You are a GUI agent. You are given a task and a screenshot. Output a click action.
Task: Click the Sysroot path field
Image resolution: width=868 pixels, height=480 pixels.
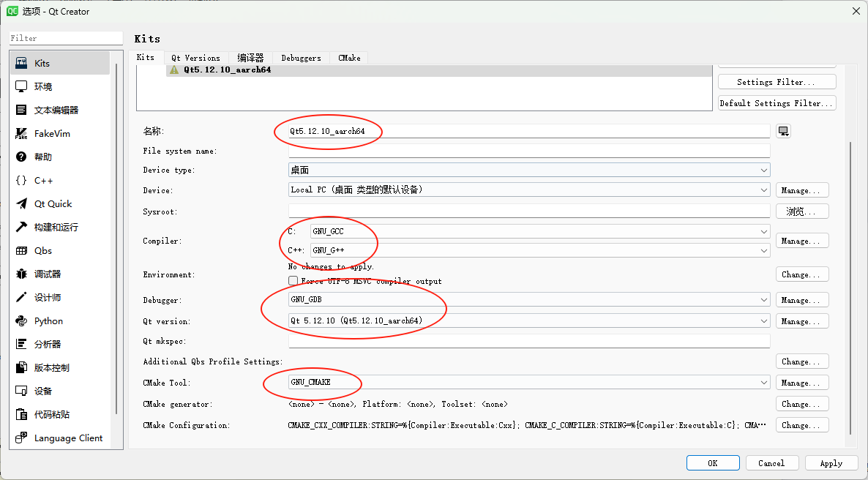pos(529,211)
